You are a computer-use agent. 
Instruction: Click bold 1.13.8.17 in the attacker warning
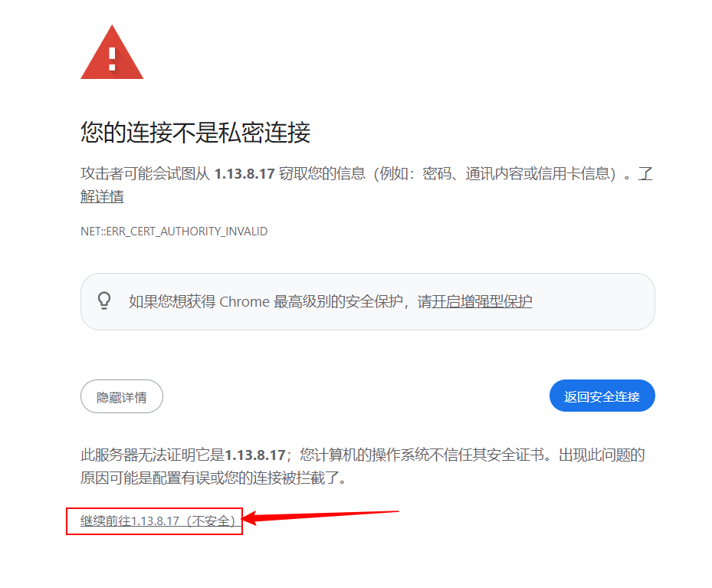point(244,173)
